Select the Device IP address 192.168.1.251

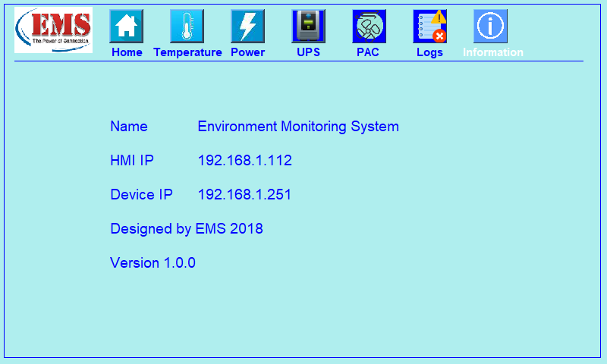click(x=244, y=195)
